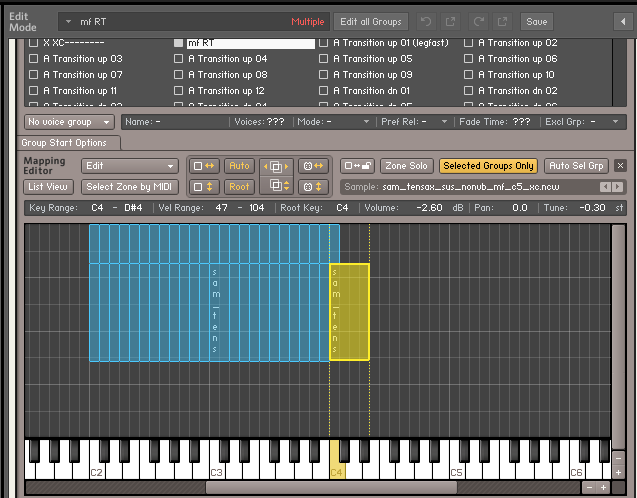This screenshot has width=637, height=498.
Task: Close the Mapping Editor with X
Action: click(x=620, y=166)
